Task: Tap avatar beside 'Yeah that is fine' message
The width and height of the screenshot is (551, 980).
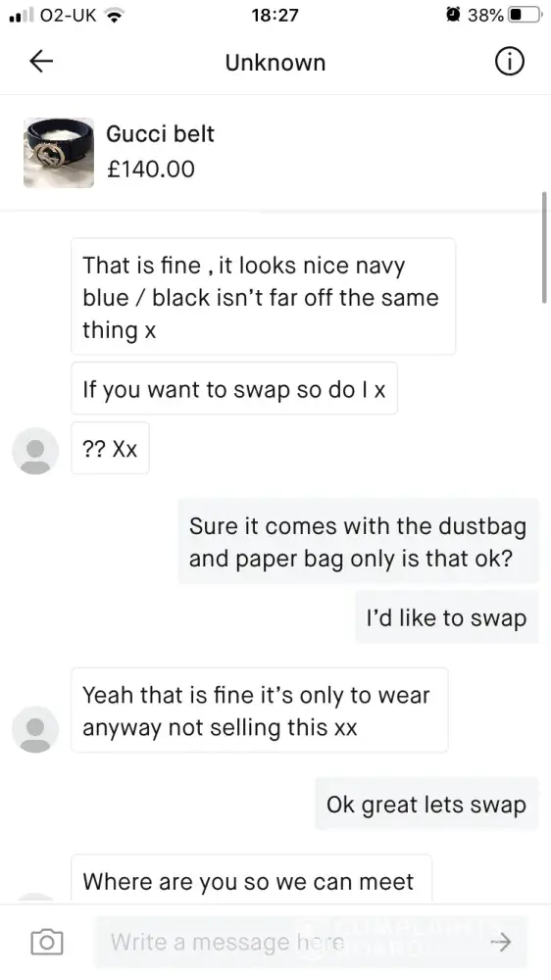Action: coord(35,729)
